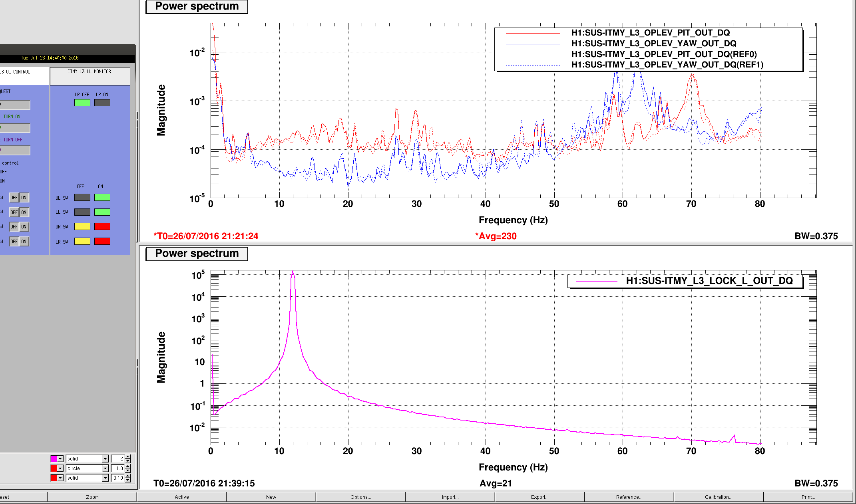The image size is (856, 504).
Task: Open the Calibration... dialog
Action: tap(719, 497)
